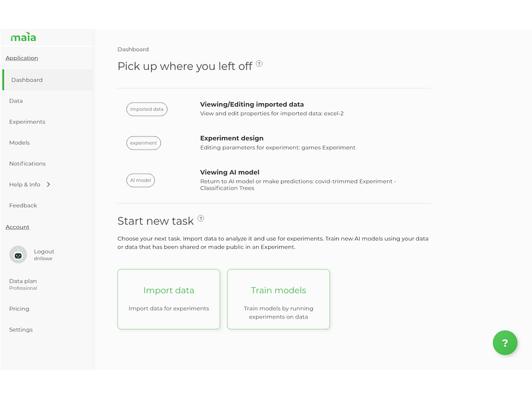This screenshot has height=399, width=532.
Task: Open the Dashboard menu item
Action: 48,80
